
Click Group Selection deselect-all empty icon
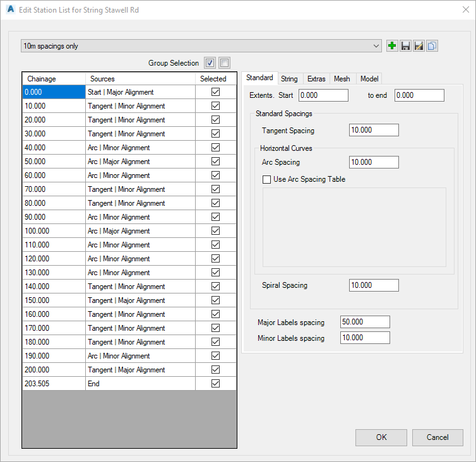pyautogui.click(x=225, y=62)
